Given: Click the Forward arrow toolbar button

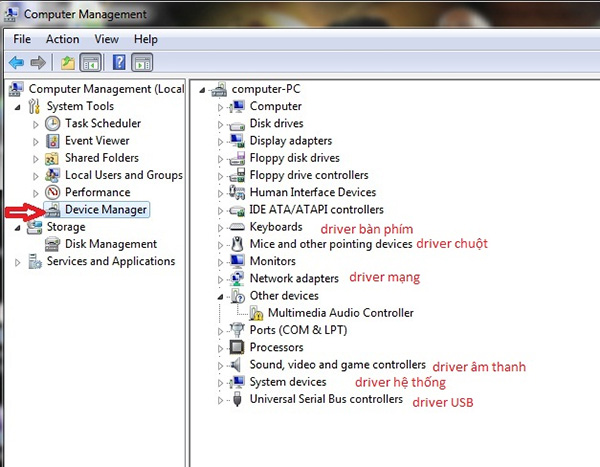Looking at the screenshot, I should (38, 63).
